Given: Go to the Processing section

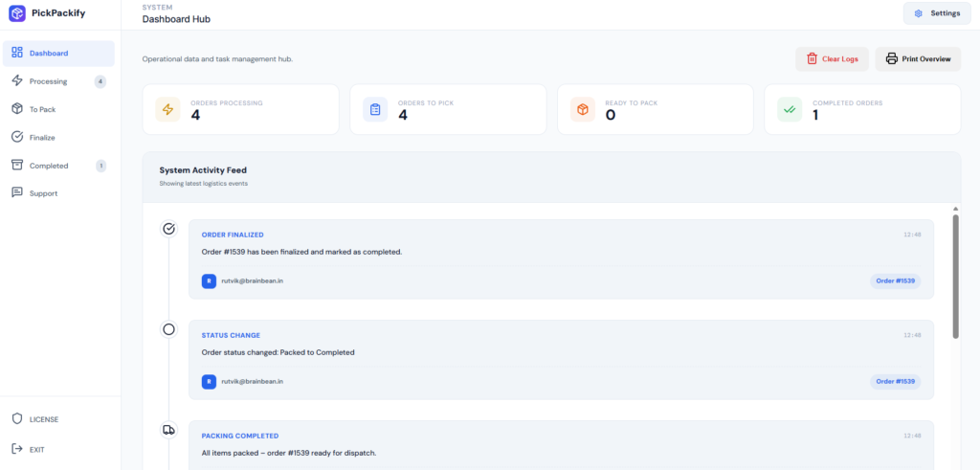Looking at the screenshot, I should (48, 81).
